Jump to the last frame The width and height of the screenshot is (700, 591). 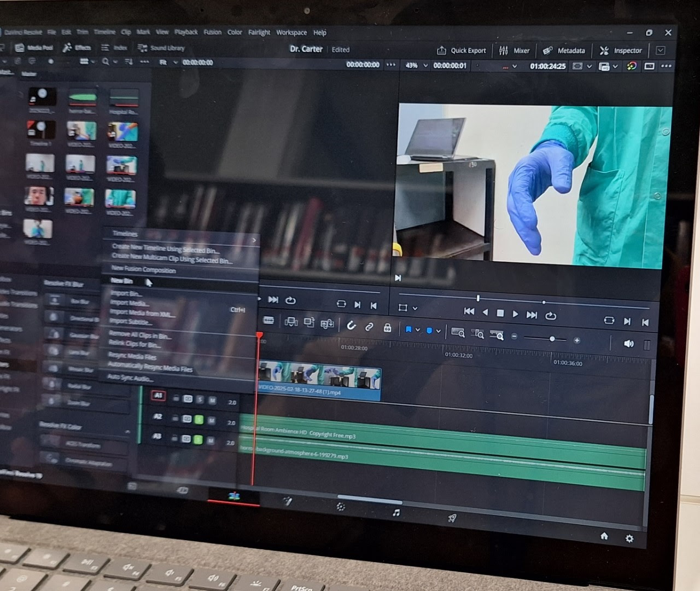click(532, 315)
